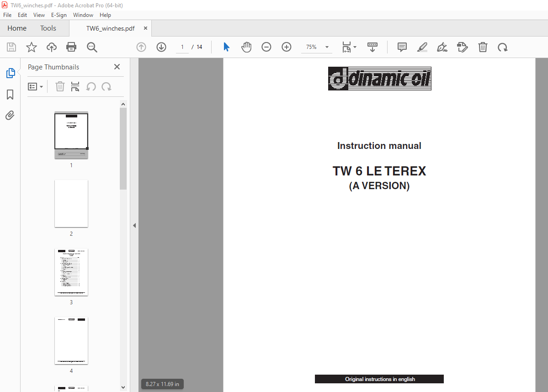
Task: Open the thumbnails options menu dropdown
Action: coord(36,86)
